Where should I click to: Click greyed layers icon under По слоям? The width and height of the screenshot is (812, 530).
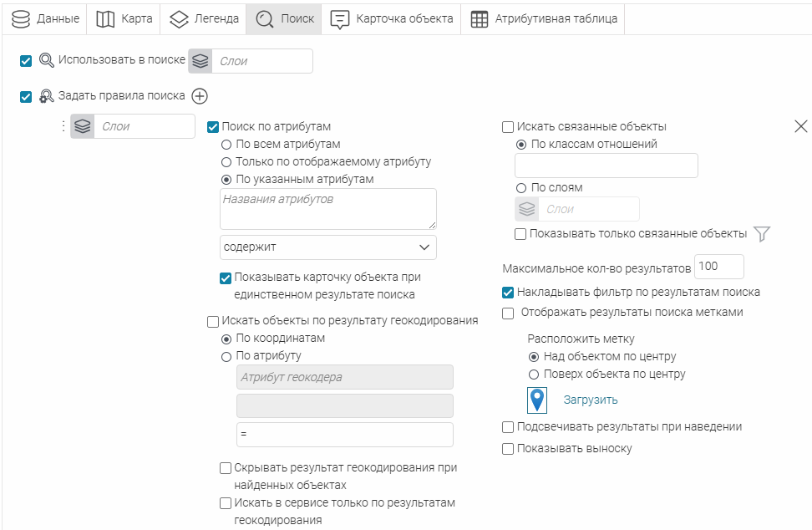pyautogui.click(x=526, y=209)
